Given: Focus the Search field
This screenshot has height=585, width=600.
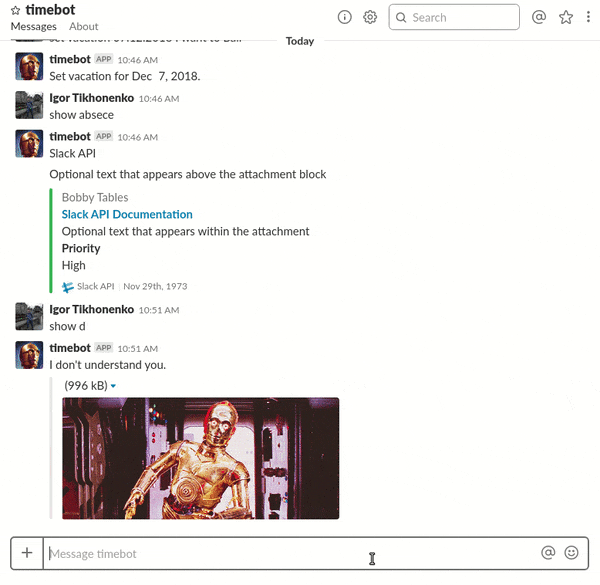Looking at the screenshot, I should coord(454,17).
